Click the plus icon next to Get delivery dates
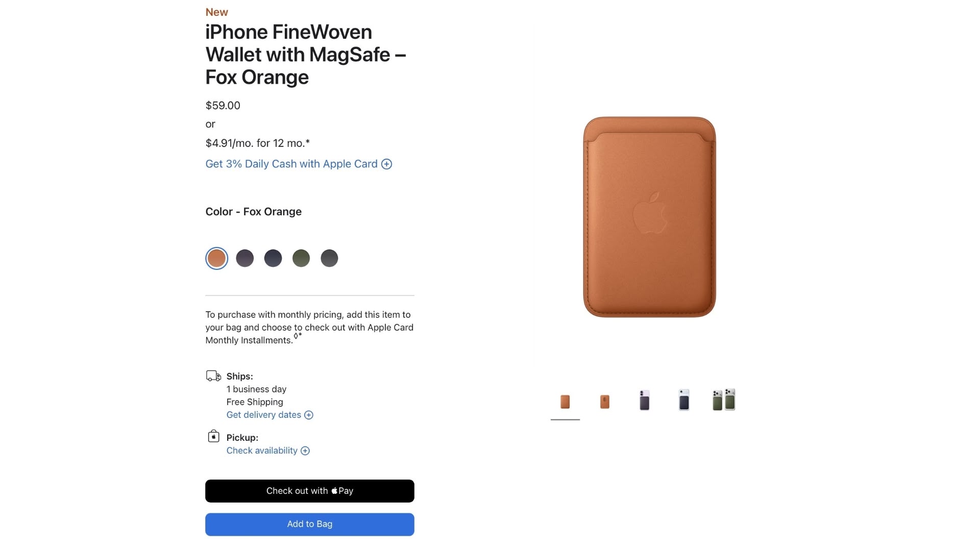This screenshot has height=551, width=980. pyautogui.click(x=309, y=415)
